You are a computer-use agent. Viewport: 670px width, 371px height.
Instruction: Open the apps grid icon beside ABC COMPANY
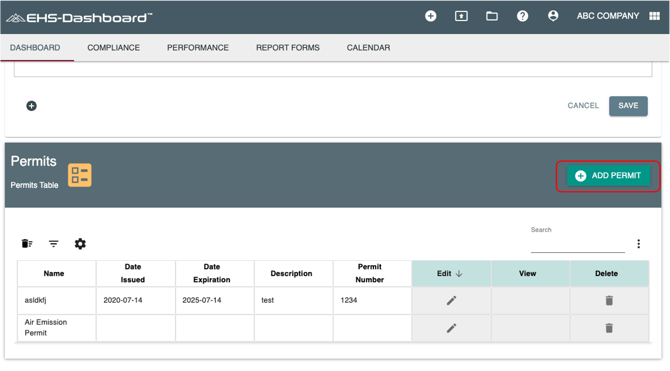(654, 16)
